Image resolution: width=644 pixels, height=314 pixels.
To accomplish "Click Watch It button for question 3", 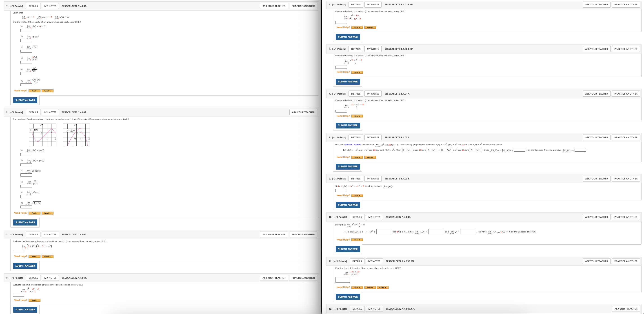I will coord(47,257).
